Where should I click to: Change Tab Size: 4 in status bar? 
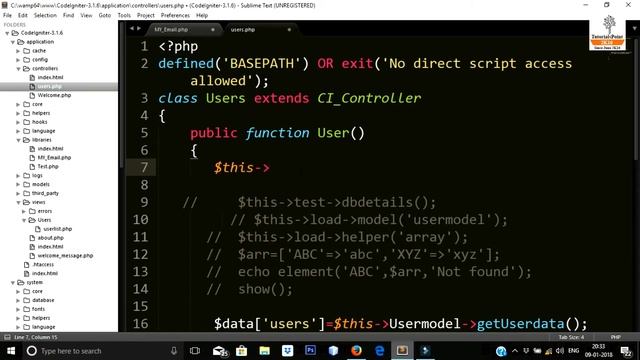(571, 337)
